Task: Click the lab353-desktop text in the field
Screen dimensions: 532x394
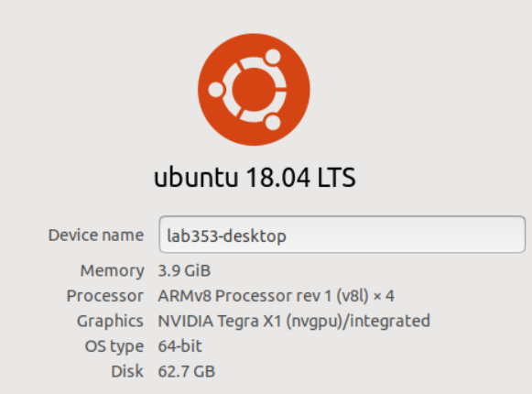Action: 227,235
